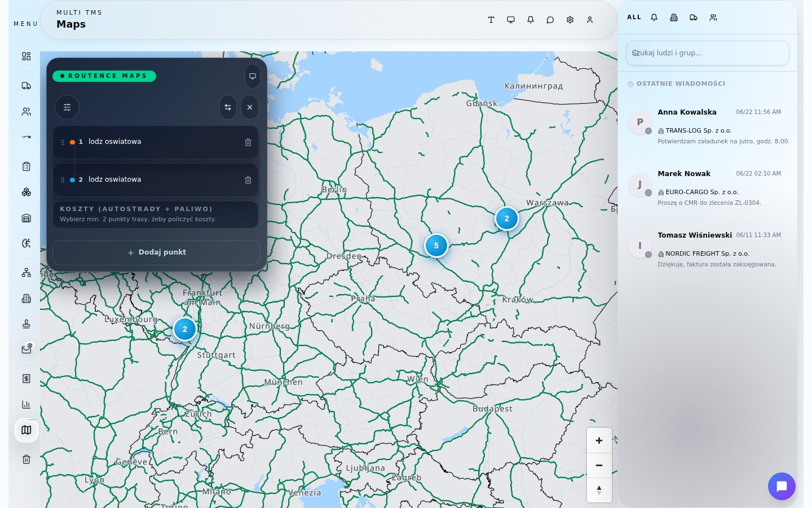Open the stacked boxes icon in sidebar
This screenshot has width=812, height=508.
pyautogui.click(x=26, y=192)
